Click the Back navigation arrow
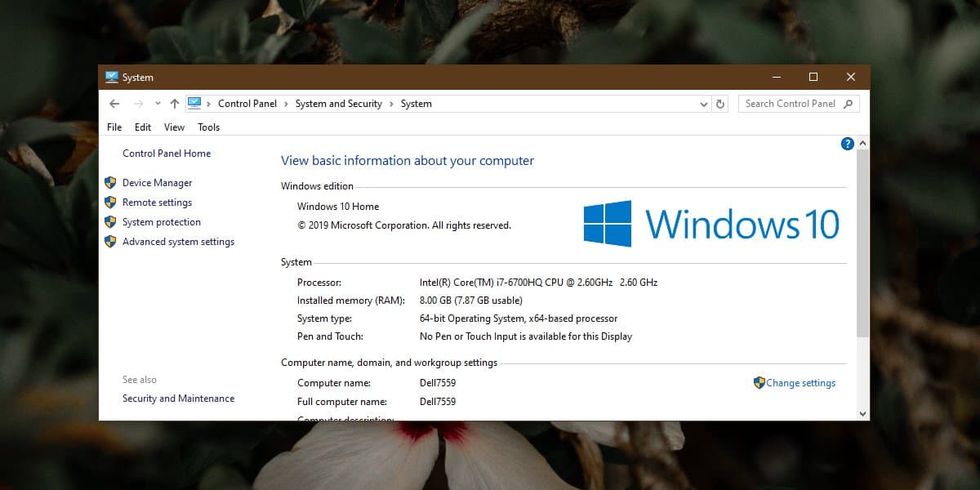Image resolution: width=980 pixels, height=490 pixels. click(114, 104)
